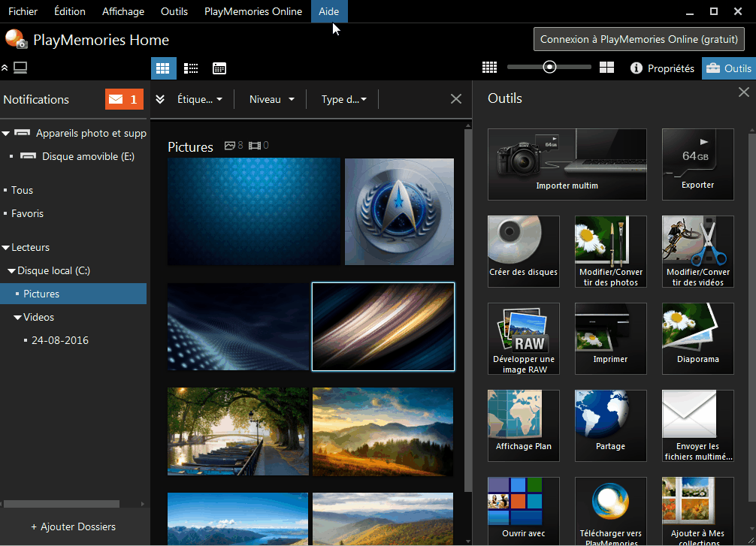Open the Affichage Plan tool
756x546 pixels.
[524, 426]
